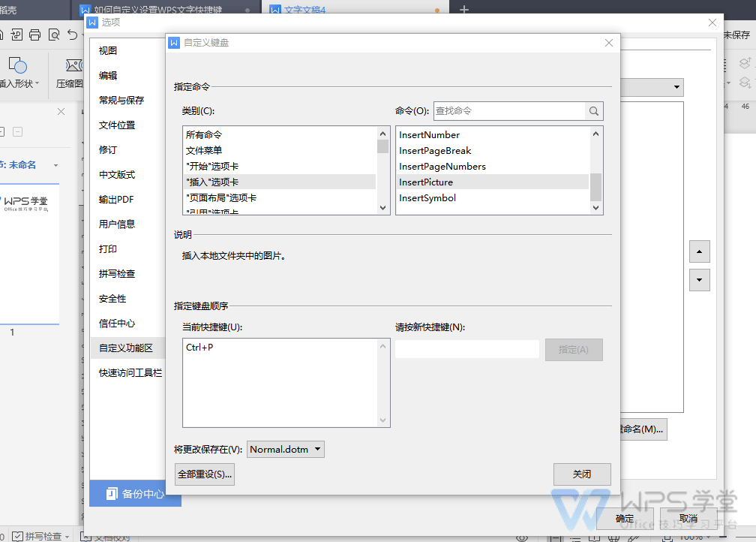Select InsertNumber command

(x=493, y=135)
